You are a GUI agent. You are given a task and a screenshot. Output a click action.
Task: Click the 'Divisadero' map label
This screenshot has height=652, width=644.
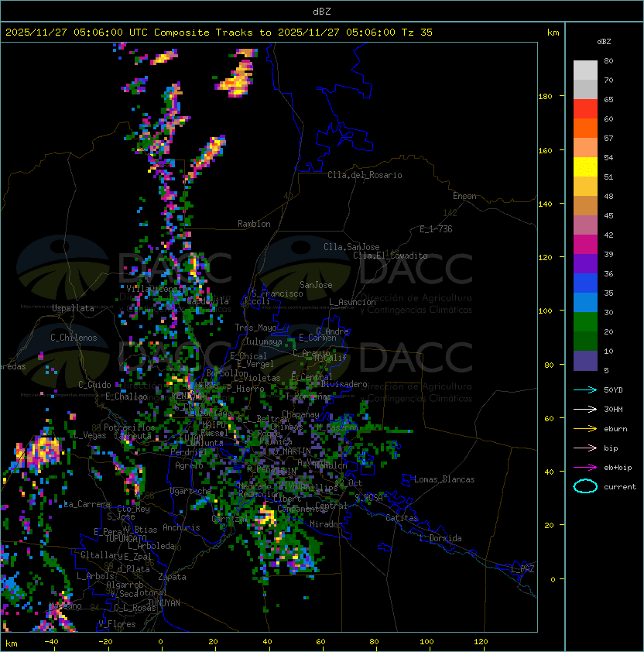tap(344, 384)
